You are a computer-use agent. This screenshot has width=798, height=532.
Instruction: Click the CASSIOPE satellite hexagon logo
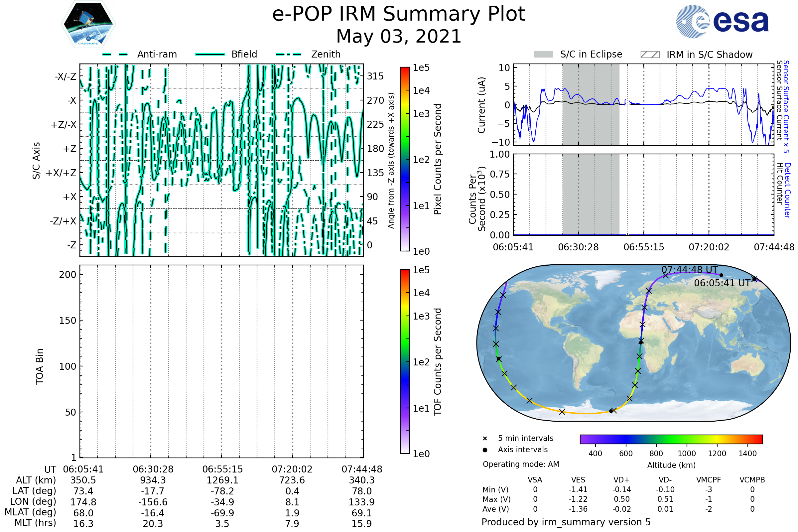(x=88, y=24)
